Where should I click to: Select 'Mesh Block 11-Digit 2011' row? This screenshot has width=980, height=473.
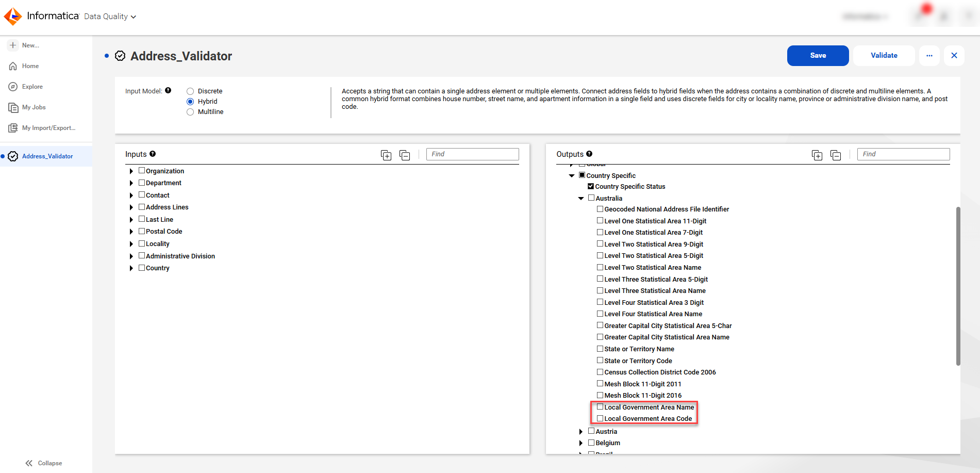643,384
